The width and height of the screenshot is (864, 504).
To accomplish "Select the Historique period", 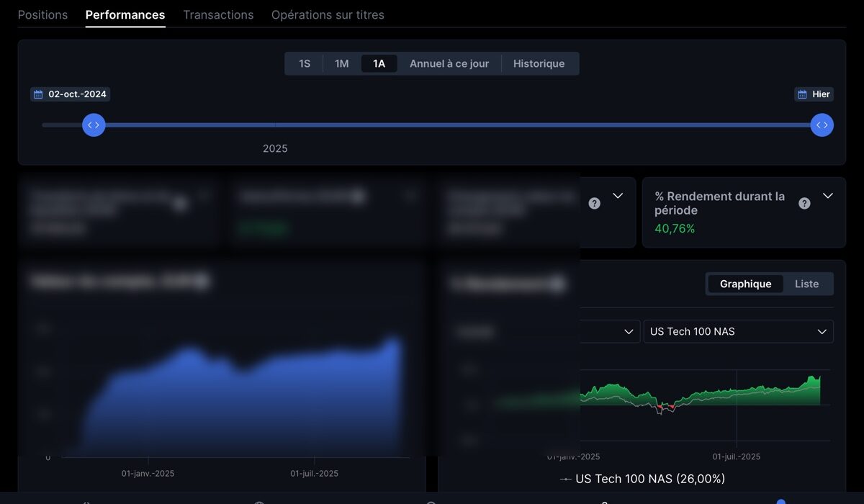I will pos(539,63).
